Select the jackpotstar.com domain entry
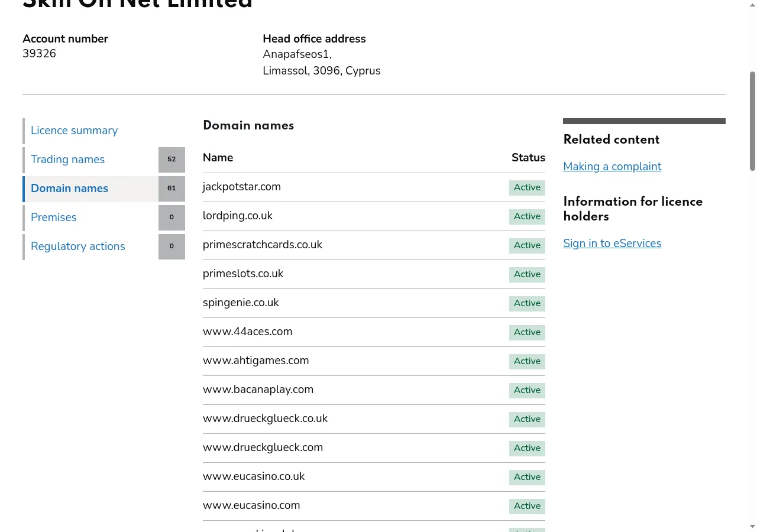The image size is (757, 532). pyautogui.click(x=241, y=187)
